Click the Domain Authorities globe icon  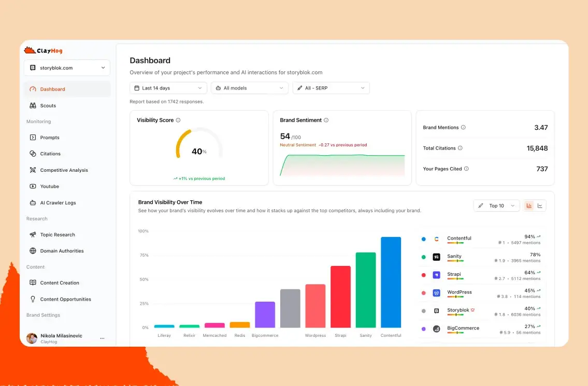point(33,251)
